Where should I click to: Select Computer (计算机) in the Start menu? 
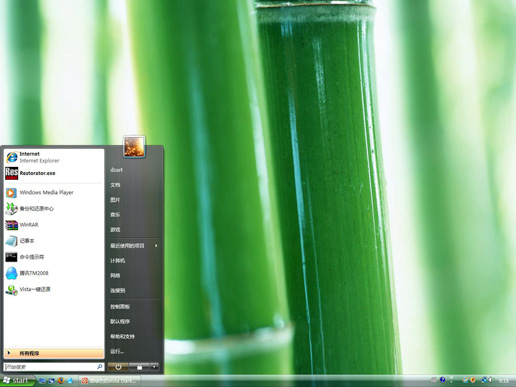click(134, 261)
